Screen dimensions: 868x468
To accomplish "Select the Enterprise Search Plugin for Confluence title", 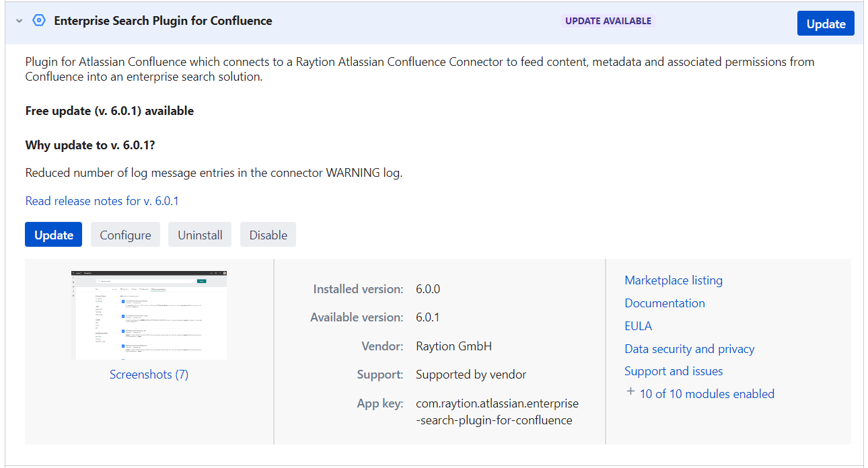I will point(163,20).
